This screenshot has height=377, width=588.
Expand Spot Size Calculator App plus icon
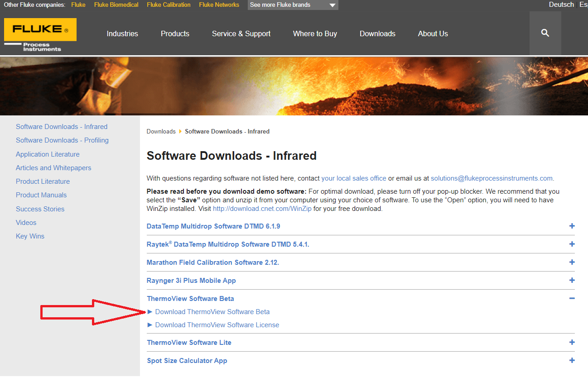coord(572,361)
